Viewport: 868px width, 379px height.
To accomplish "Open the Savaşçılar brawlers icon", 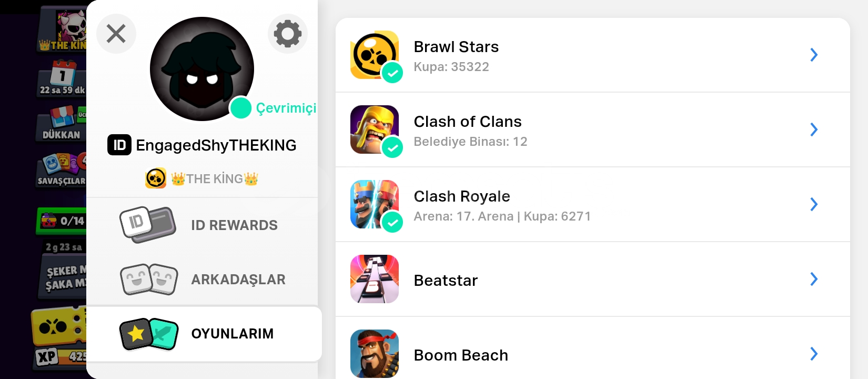I will 61,169.
